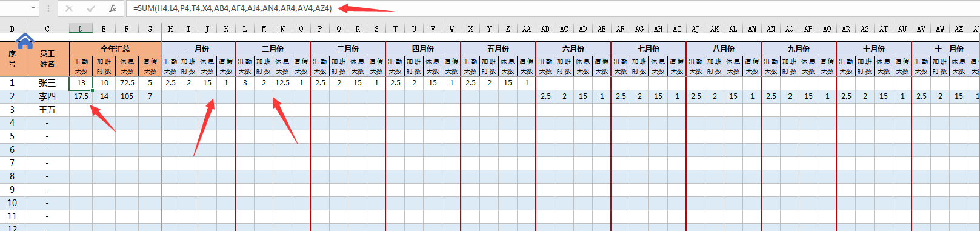The height and width of the screenshot is (231, 980).
Task: Click the 序号 header cell
Action: coord(12,59)
